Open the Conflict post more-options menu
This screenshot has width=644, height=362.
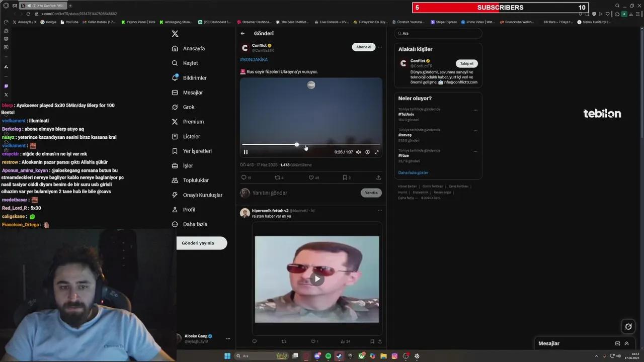coord(380,47)
